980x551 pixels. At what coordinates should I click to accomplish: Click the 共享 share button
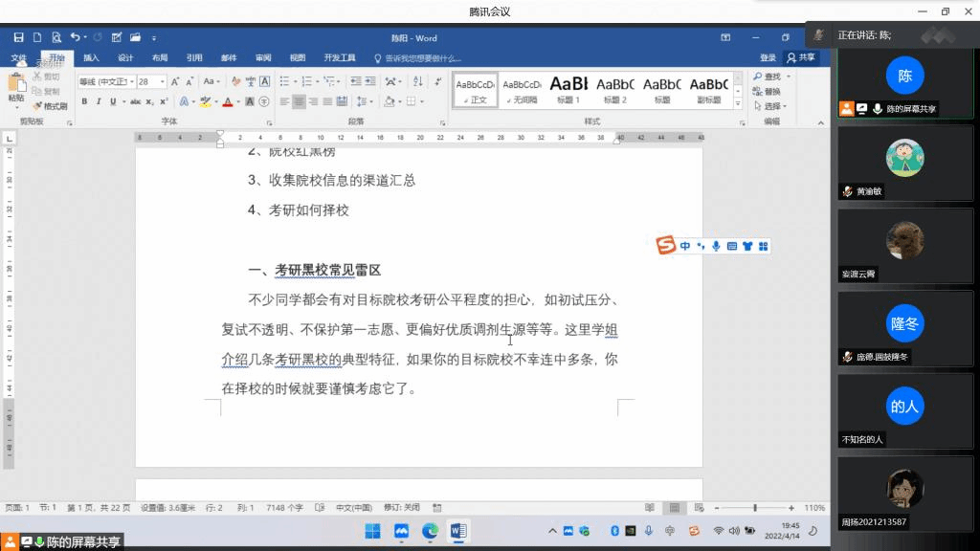point(802,58)
